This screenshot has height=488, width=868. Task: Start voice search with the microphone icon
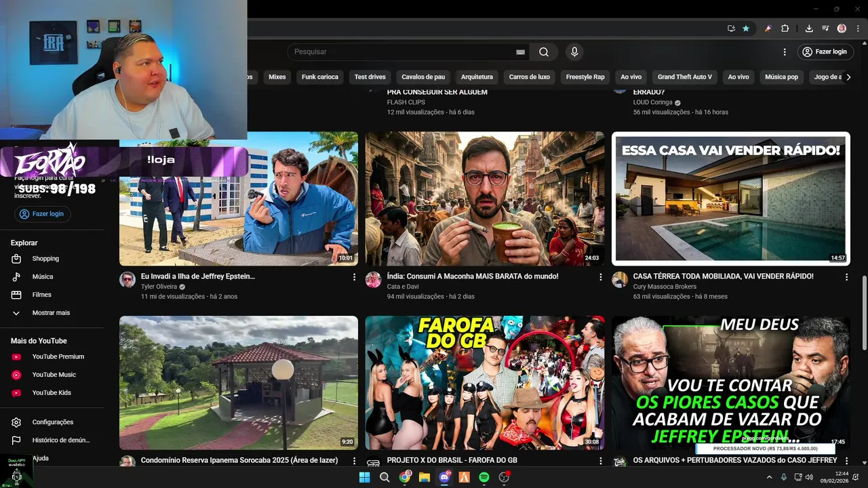point(574,52)
